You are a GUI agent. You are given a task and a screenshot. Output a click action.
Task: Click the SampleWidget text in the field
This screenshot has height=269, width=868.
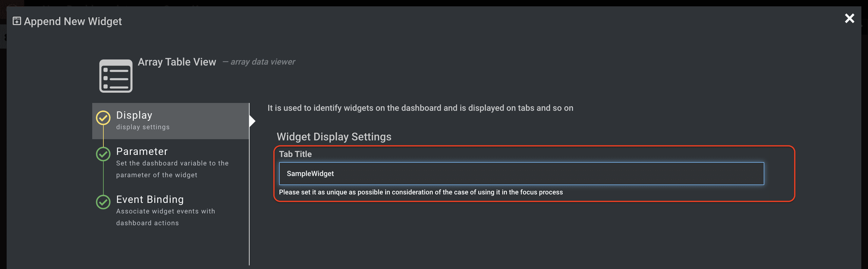click(310, 174)
